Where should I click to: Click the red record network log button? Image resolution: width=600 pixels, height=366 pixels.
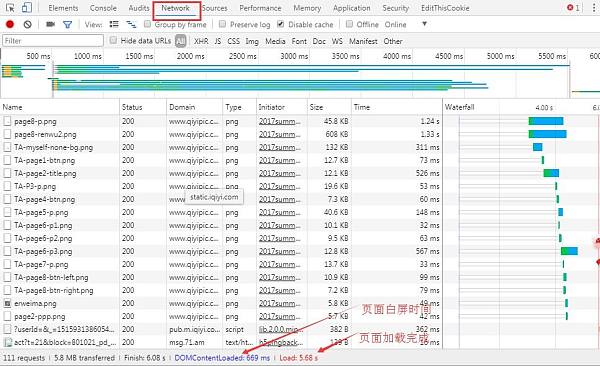(x=10, y=25)
